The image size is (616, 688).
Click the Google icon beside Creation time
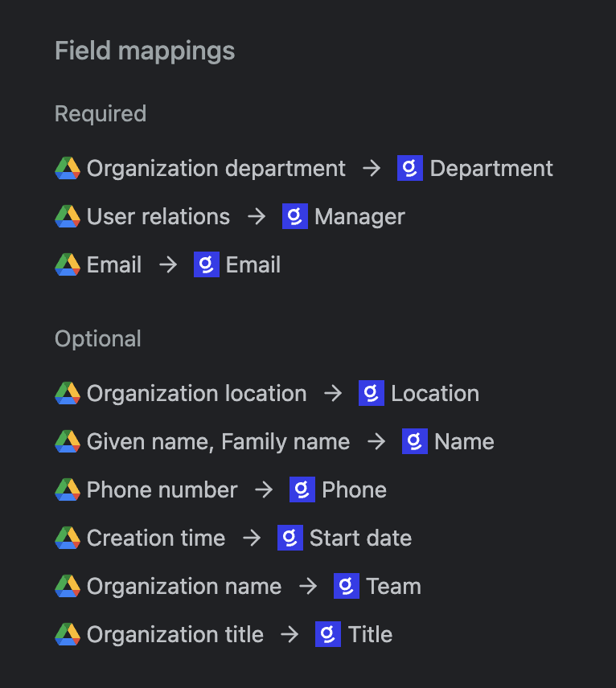(x=68, y=539)
